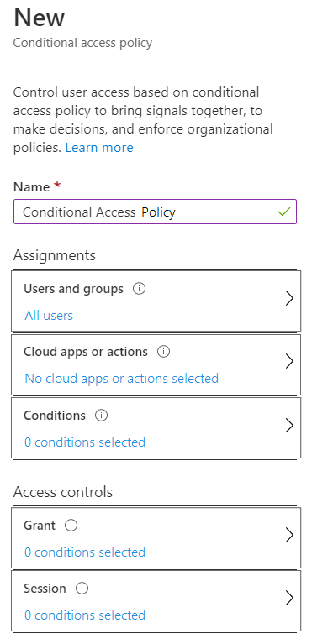Select the Cloud apps or actions heading
312x644 pixels.
(x=86, y=352)
